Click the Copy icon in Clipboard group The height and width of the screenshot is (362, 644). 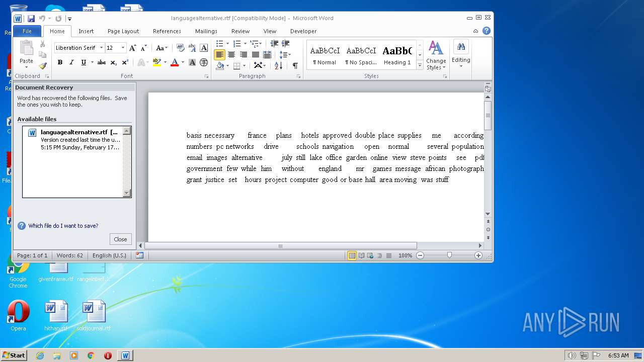[x=42, y=55]
